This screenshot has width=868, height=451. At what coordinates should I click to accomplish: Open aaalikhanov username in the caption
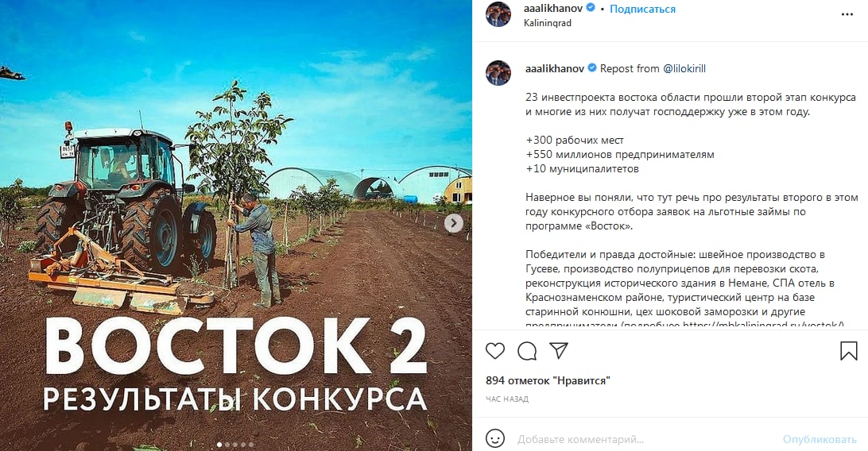(x=555, y=68)
